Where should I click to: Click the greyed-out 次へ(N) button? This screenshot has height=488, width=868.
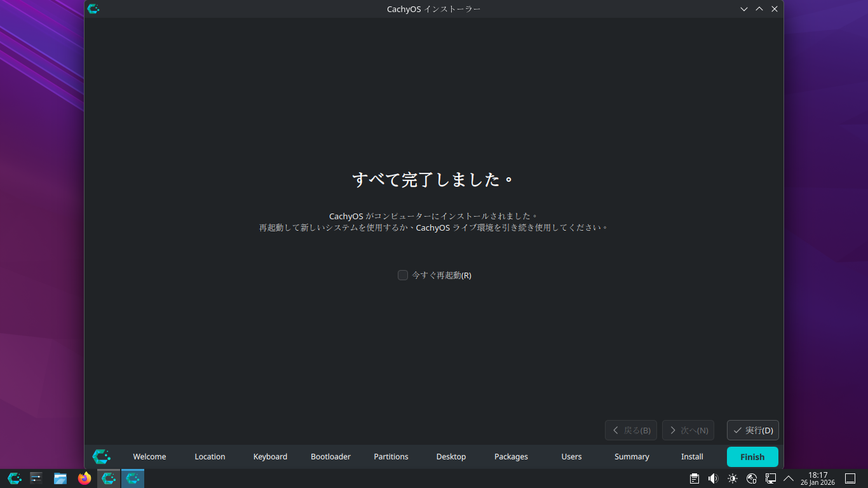[688, 430]
